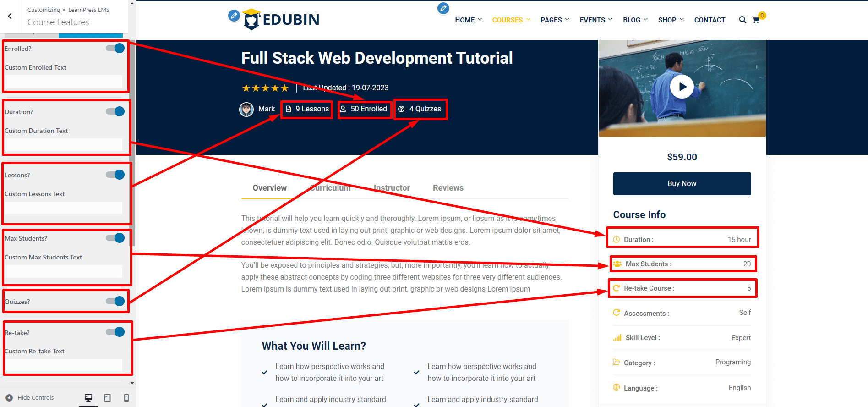This screenshot has height=407, width=868.
Task: Click the edit pencil above navigation menu
Action: tap(443, 8)
